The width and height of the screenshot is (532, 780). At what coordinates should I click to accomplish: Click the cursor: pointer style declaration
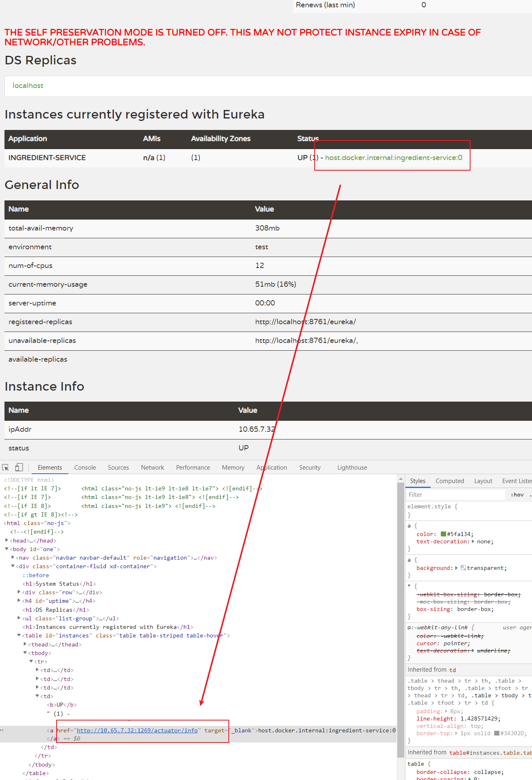[443, 643]
